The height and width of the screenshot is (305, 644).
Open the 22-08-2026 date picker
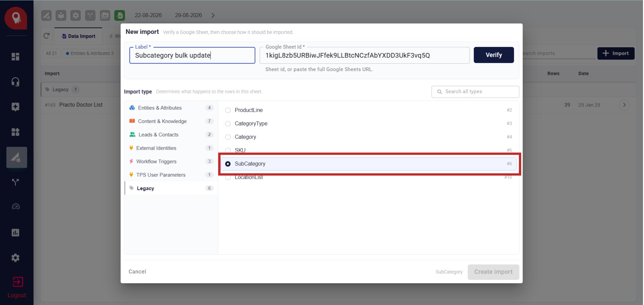148,15
